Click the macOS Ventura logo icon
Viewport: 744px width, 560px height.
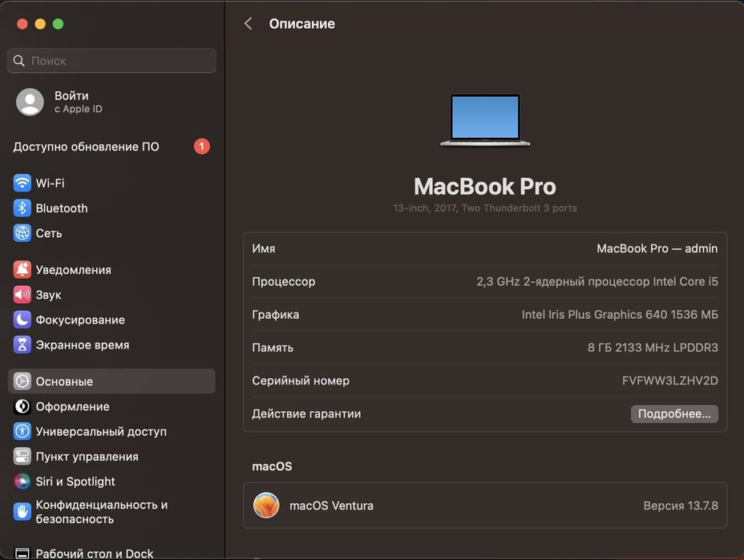[266, 505]
